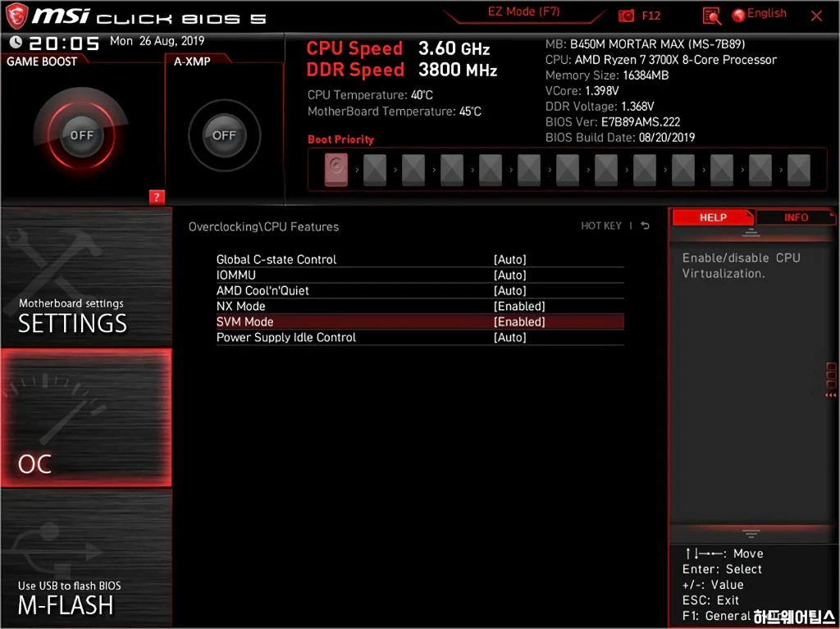Click the F12 screenshot camera icon

pyautogui.click(x=626, y=16)
